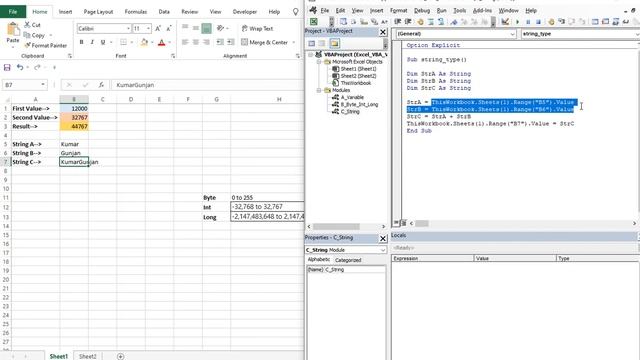Click View Object icon in Project pane
This screenshot has width=640, height=360.
tap(322, 43)
